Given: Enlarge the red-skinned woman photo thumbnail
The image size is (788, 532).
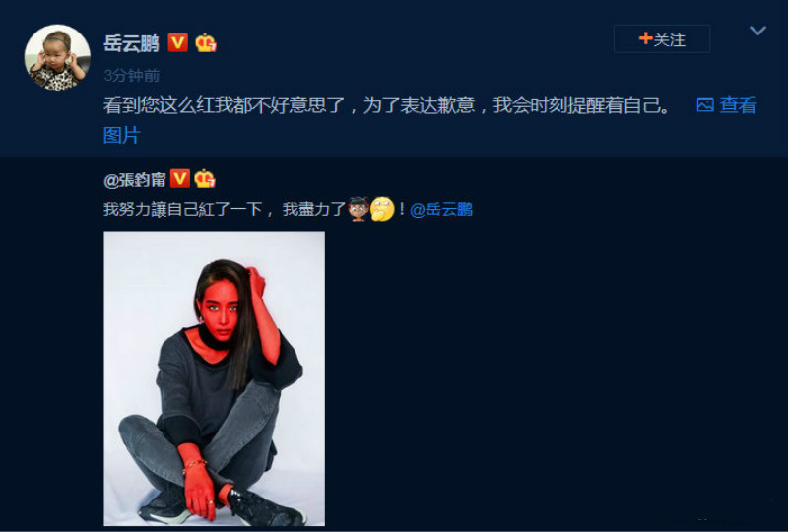Looking at the screenshot, I should coord(214,378).
